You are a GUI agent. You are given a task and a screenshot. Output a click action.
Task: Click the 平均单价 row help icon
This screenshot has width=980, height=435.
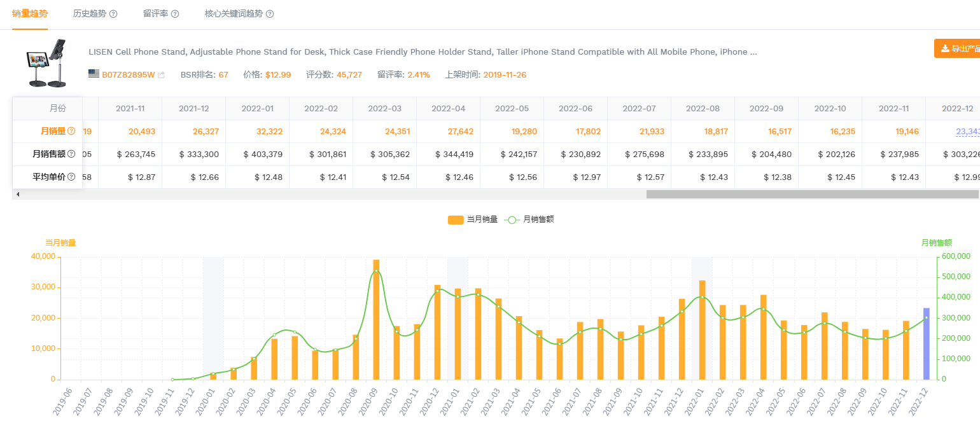click(71, 177)
